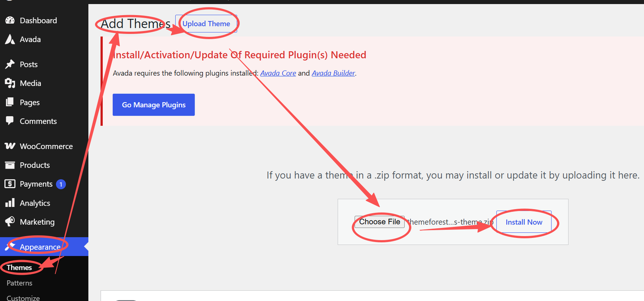Click the Comments speech bubble icon
This screenshot has width=644, height=301.
[x=10, y=121]
